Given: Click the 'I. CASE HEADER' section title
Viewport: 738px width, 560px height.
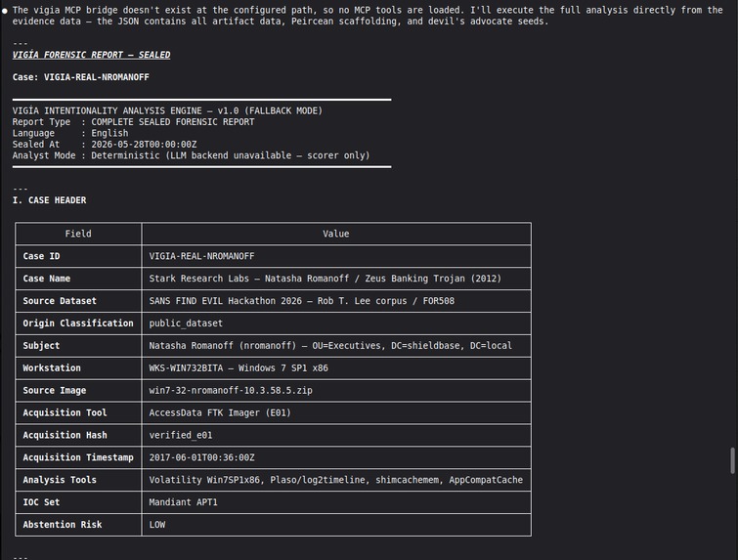Looking at the screenshot, I should tap(50, 200).
